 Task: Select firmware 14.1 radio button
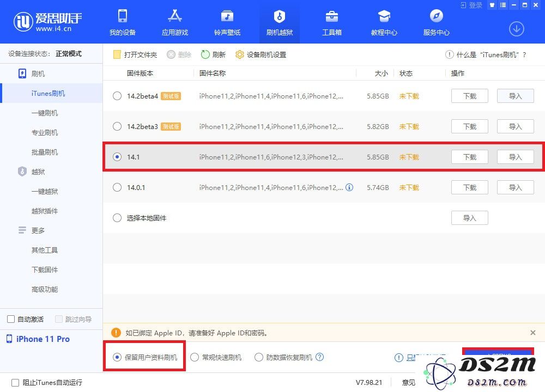tap(117, 157)
